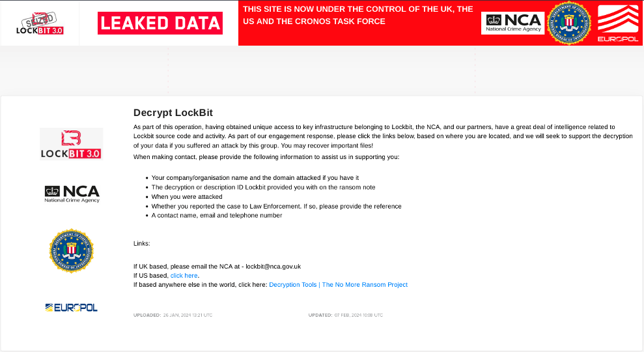Click the FBI seal in the sidebar

coord(72,250)
